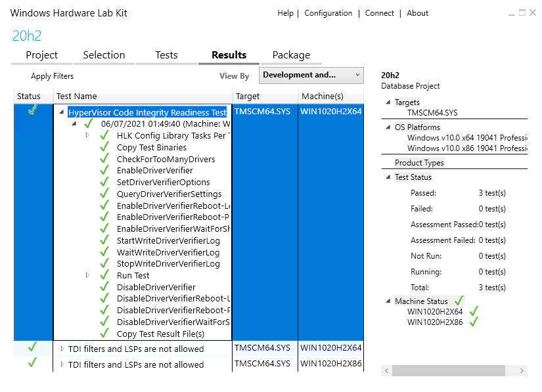Open the Help menu
542x392 pixels.
(x=285, y=13)
